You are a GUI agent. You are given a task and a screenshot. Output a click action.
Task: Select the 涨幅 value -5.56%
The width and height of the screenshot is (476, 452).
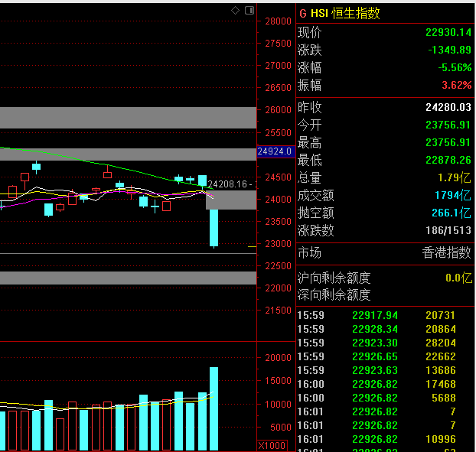click(455, 67)
